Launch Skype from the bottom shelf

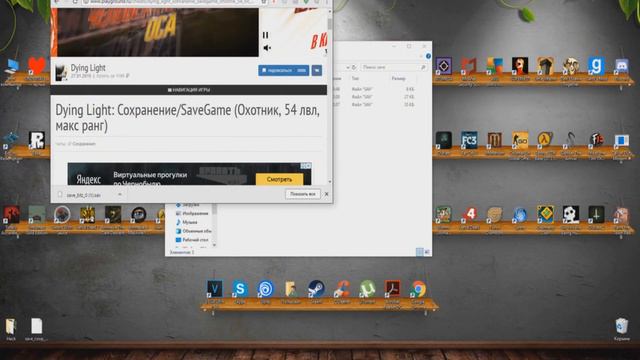click(240, 289)
